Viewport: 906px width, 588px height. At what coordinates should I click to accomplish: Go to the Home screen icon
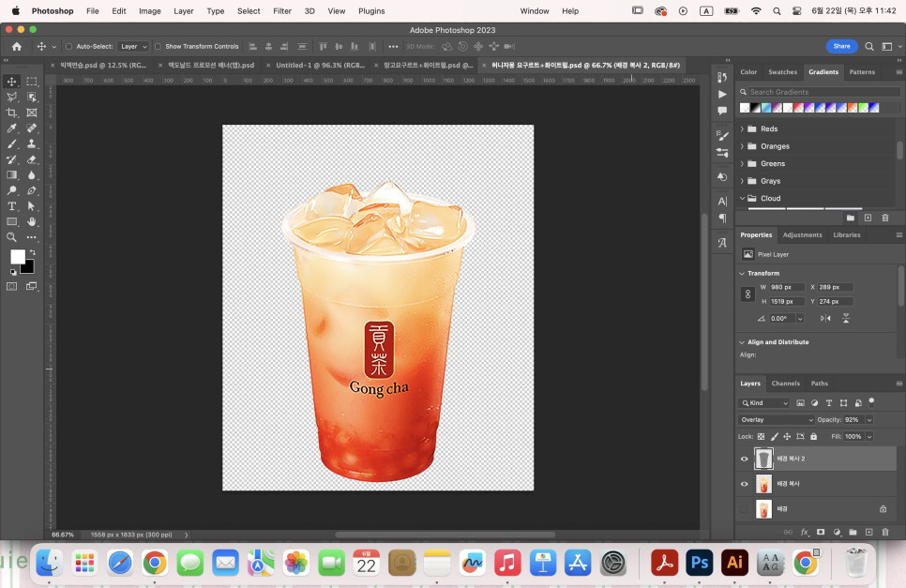click(x=17, y=47)
